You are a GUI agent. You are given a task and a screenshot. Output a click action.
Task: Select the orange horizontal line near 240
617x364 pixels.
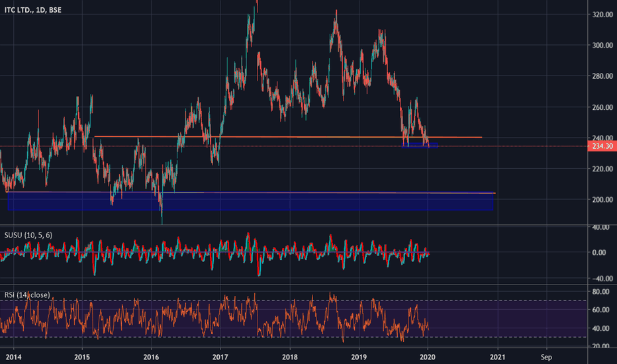pyautogui.click(x=289, y=137)
